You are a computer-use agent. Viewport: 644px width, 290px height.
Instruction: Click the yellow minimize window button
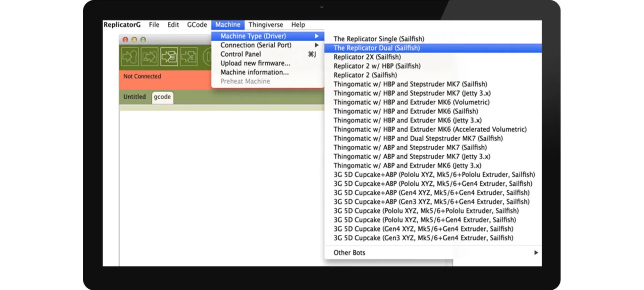coord(134,40)
